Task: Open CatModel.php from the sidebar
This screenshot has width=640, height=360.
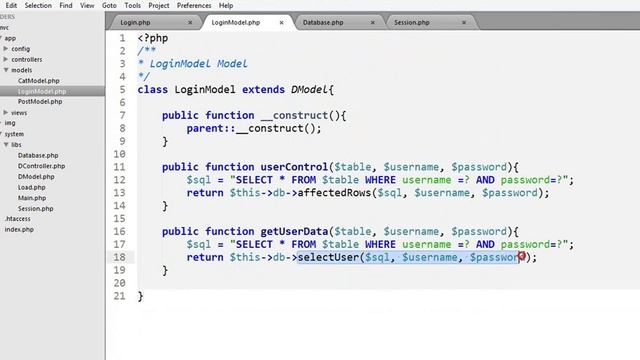Action: [x=39, y=81]
